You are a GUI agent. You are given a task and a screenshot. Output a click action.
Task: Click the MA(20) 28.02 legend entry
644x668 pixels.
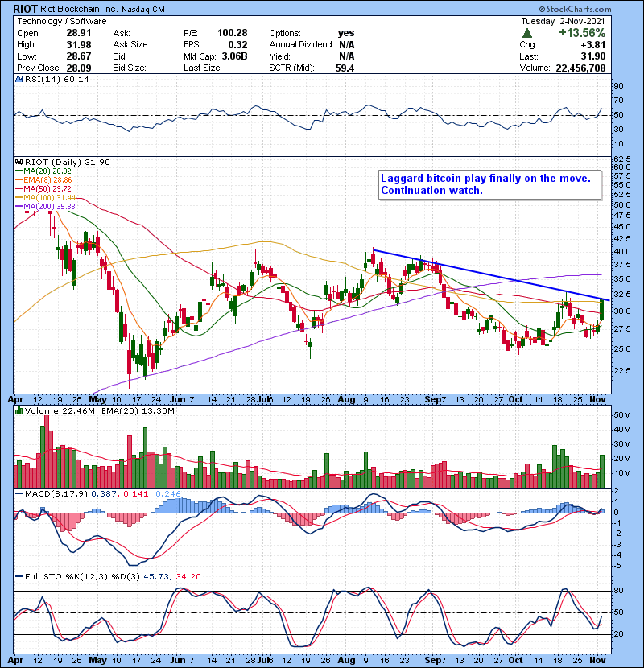click(43, 171)
